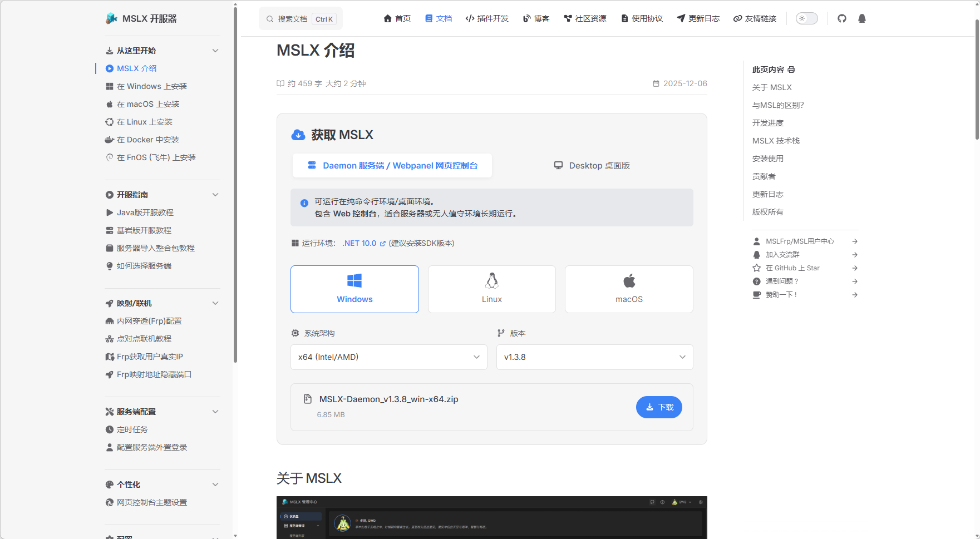
Task: Click the icon for Frp获取用户真实IP
Action: (110, 357)
